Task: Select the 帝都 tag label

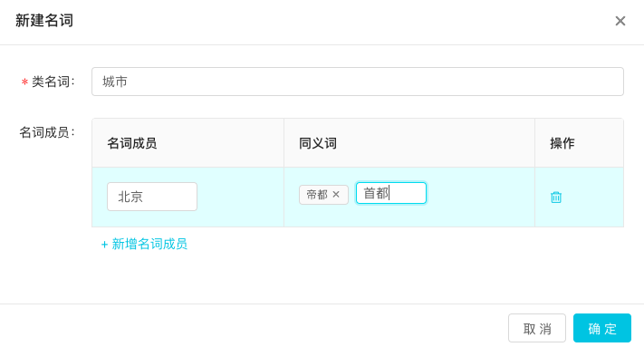Action: point(317,194)
